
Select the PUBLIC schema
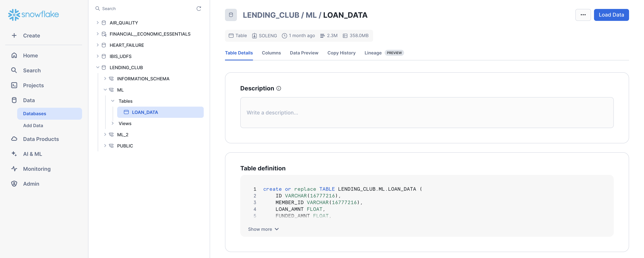click(125, 146)
